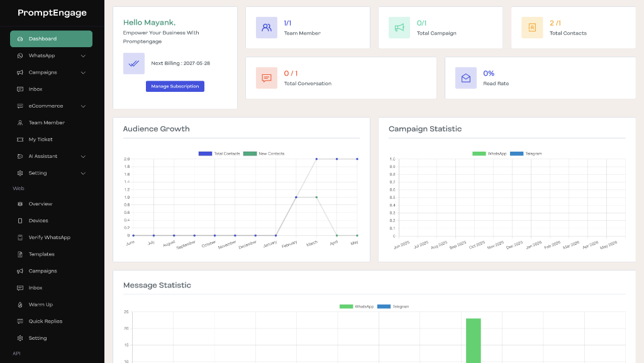The height and width of the screenshot is (363, 644).
Task: Click the Audience Growth heading
Action: 157,129
